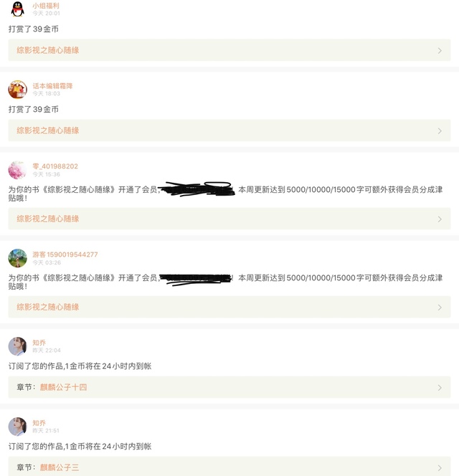Open avatar of 游客1590019544277
459x476 pixels.
tap(17, 258)
